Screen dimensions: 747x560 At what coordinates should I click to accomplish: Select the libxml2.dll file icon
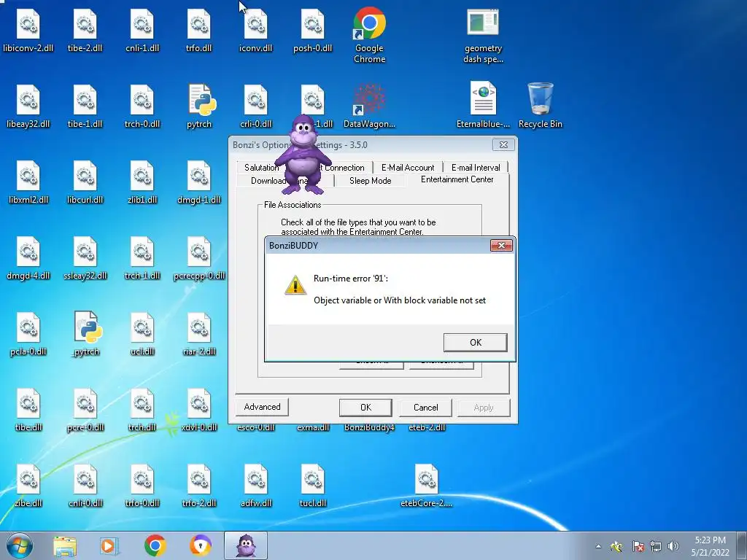pyautogui.click(x=28, y=182)
